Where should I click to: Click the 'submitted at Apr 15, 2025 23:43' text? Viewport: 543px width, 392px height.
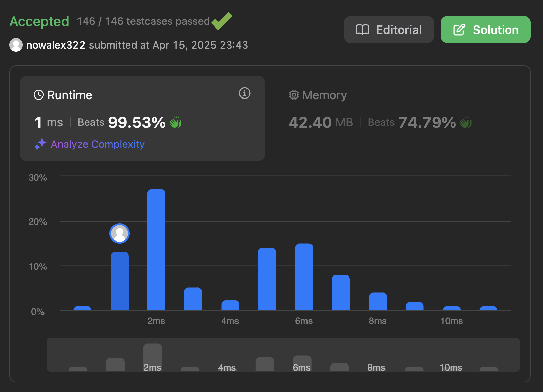tap(169, 45)
